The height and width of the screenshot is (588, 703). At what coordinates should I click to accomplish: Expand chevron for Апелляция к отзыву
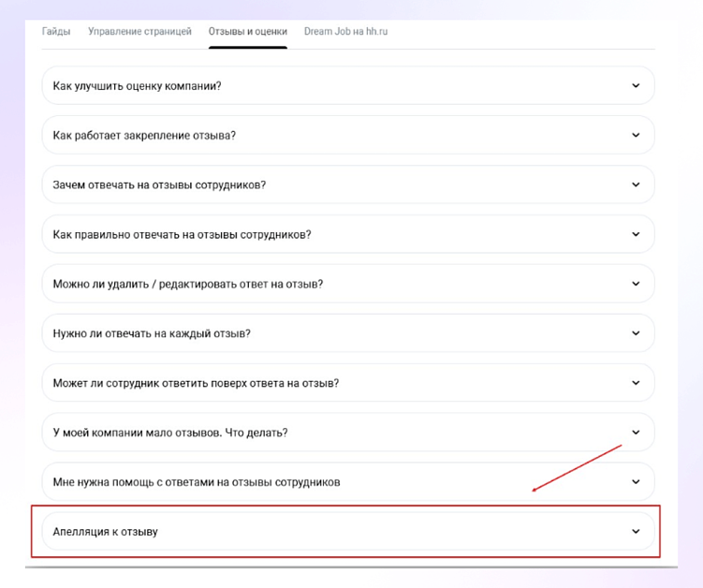(636, 532)
